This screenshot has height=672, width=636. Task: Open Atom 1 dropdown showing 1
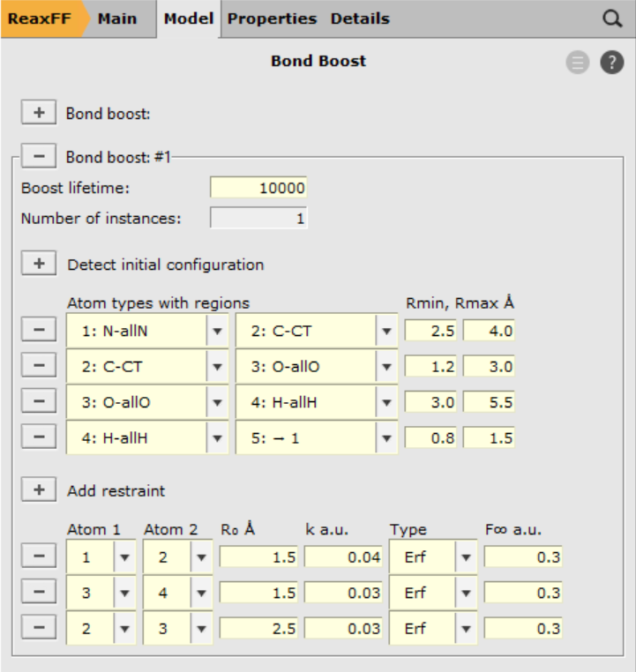pyautogui.click(x=101, y=557)
